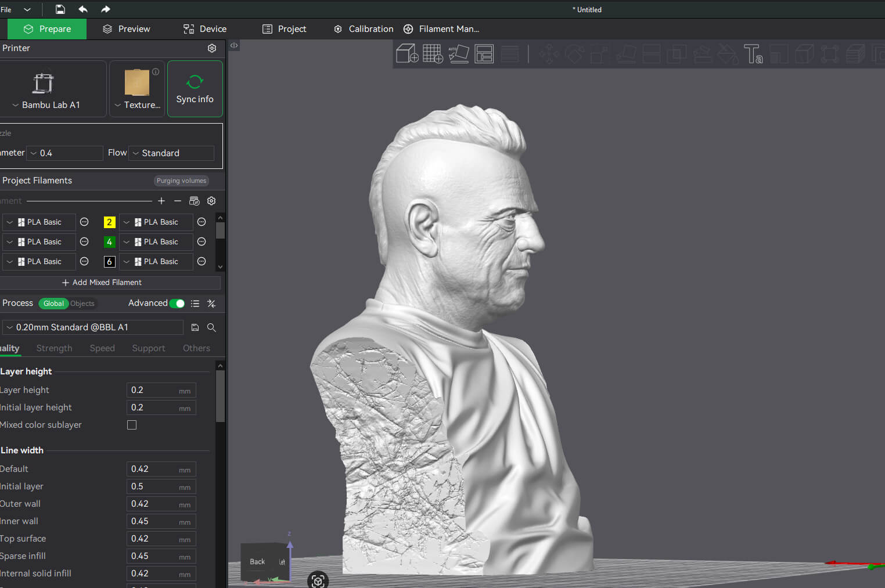885x588 pixels.
Task: Click the Purging volumes button
Action: (181, 181)
